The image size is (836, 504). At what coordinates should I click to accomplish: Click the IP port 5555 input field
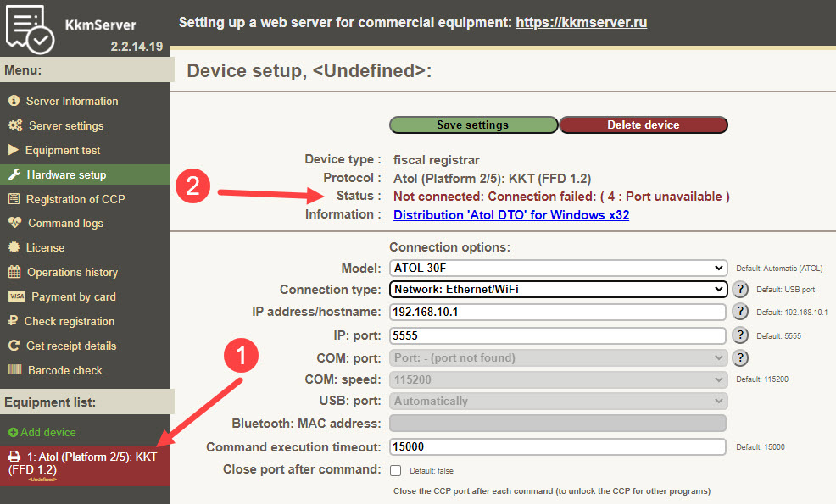click(558, 335)
